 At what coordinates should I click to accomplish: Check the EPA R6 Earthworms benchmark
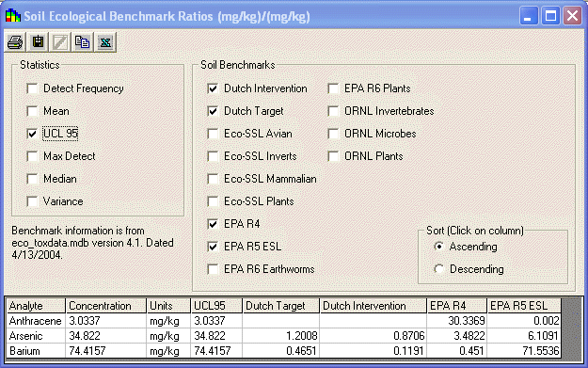tap(213, 269)
